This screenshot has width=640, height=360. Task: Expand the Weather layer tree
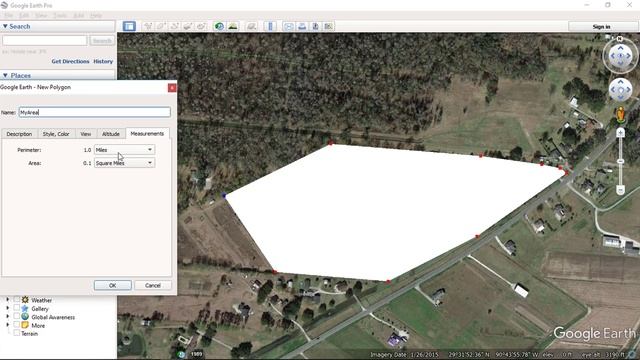[x=7, y=300]
